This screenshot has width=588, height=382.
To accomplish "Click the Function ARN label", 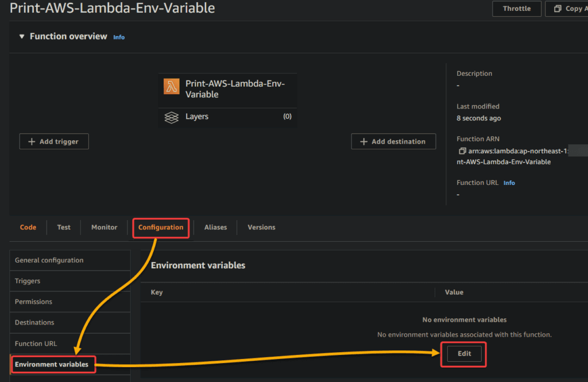I will (x=478, y=139).
